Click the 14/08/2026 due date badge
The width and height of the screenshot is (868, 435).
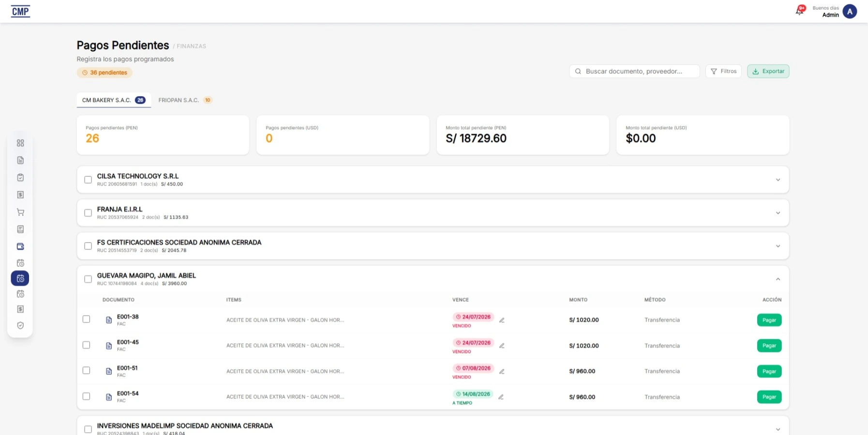click(x=473, y=394)
